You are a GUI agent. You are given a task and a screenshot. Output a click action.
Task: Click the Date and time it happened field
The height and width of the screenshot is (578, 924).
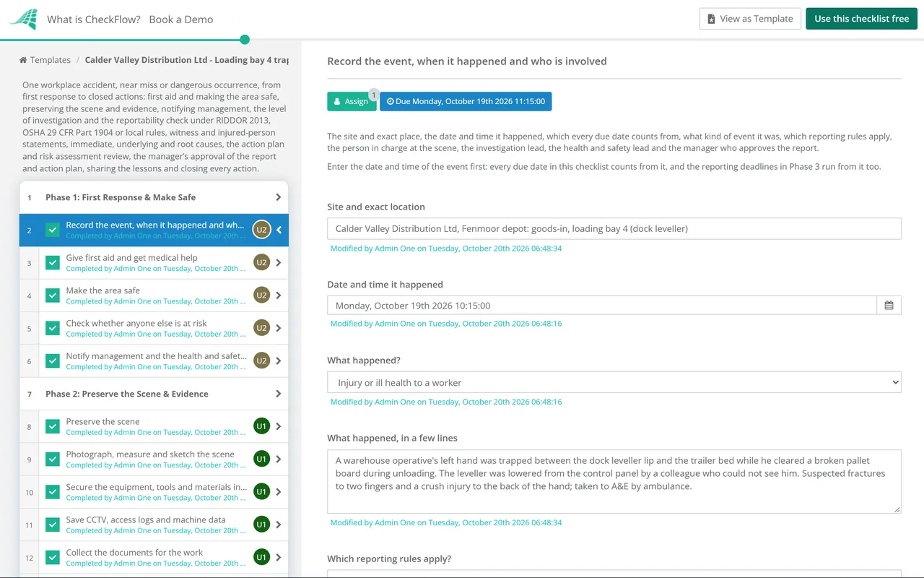(x=602, y=305)
